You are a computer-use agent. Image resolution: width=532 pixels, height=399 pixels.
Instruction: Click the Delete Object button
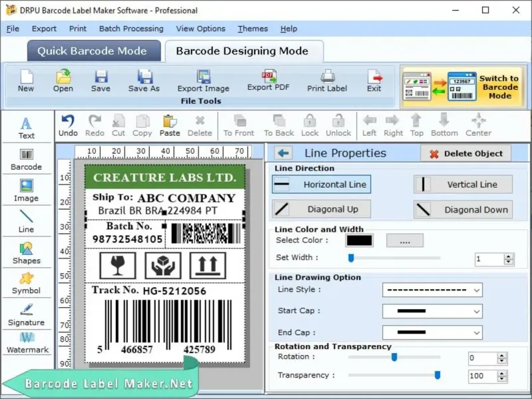(x=466, y=154)
